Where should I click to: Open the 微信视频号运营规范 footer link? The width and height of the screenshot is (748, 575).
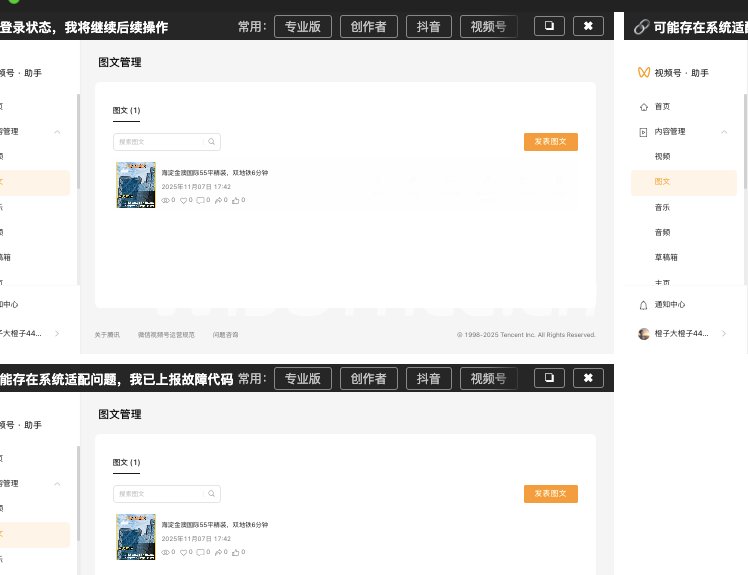(x=166, y=335)
